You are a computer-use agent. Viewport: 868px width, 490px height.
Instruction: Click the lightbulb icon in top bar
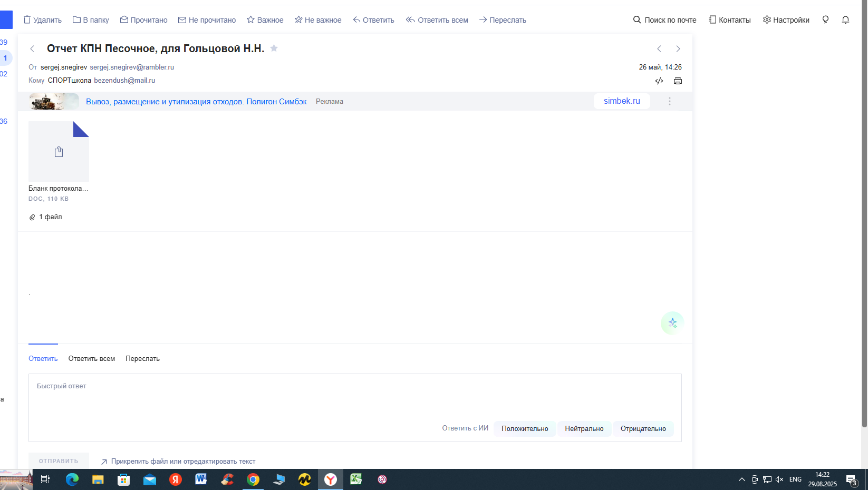[825, 20]
